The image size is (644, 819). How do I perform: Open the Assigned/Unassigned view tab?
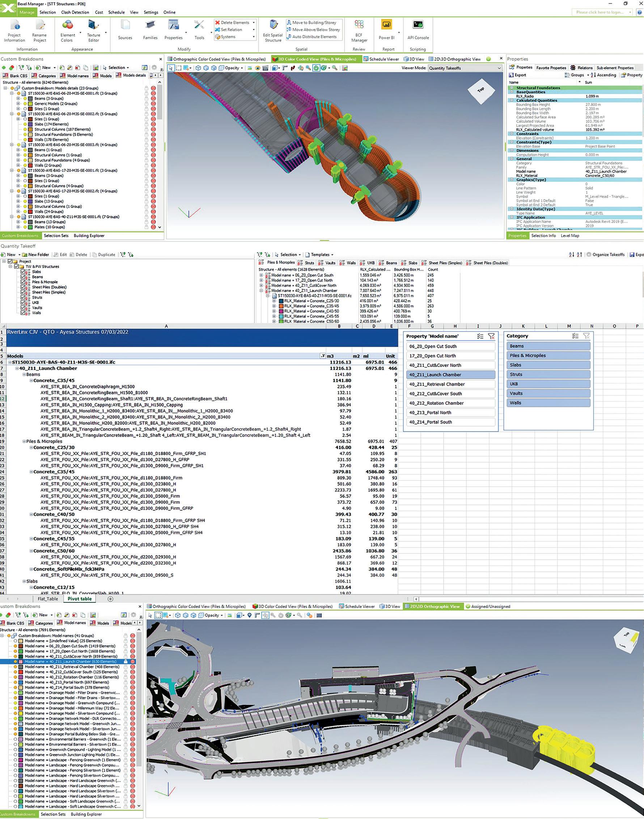[488, 606]
